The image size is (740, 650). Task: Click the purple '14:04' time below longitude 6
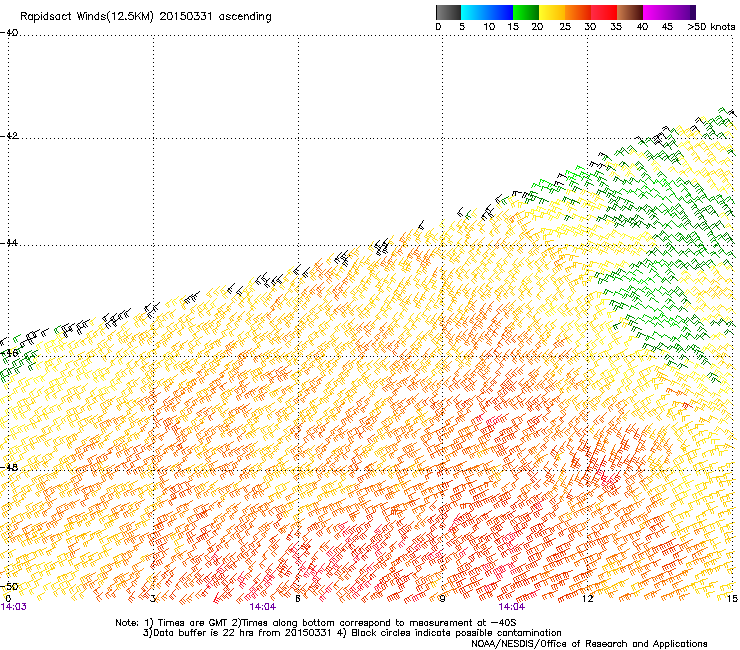263,607
